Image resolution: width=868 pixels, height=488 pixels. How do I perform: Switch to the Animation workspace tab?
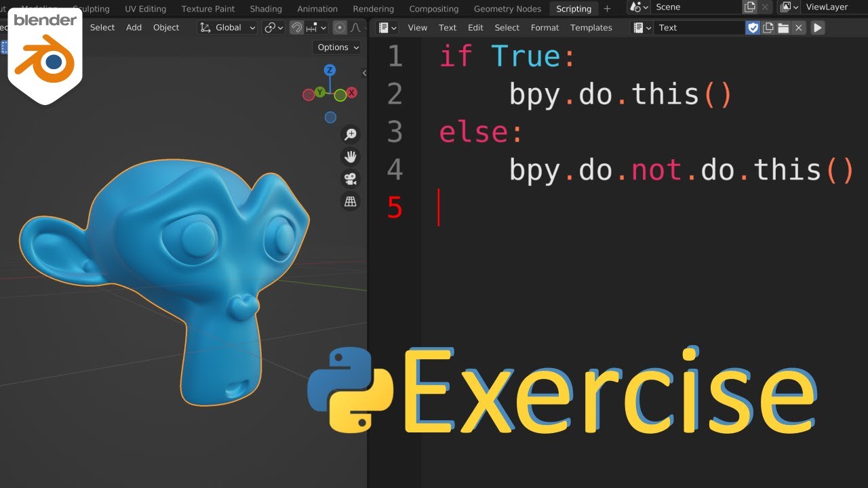[x=317, y=9]
